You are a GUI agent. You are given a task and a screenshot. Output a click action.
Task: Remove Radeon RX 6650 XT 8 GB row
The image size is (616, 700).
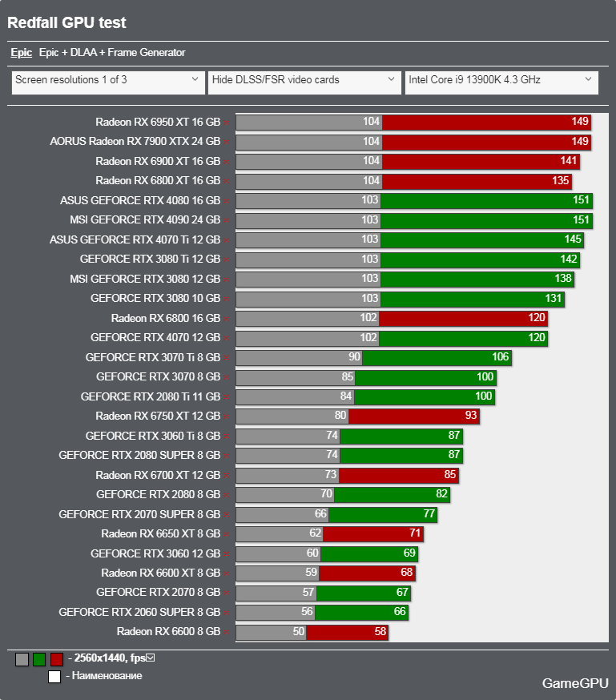coord(227,535)
